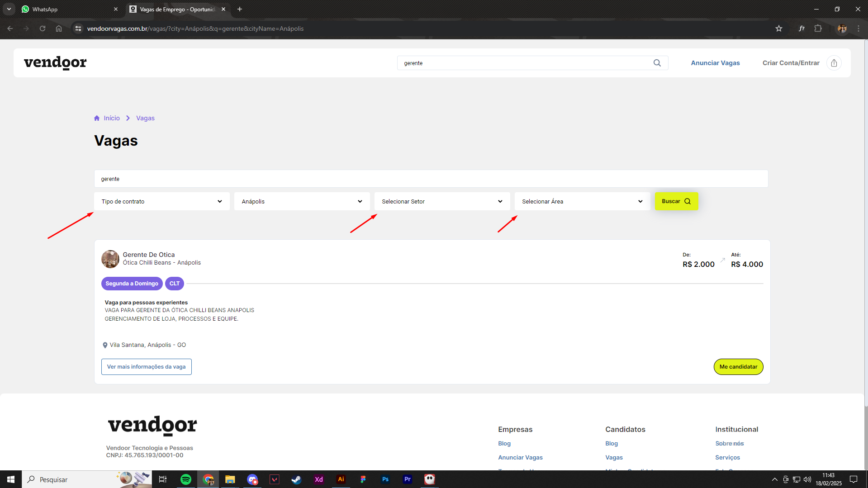
Task: Open the Anápolis city dropdown
Action: [x=302, y=201]
